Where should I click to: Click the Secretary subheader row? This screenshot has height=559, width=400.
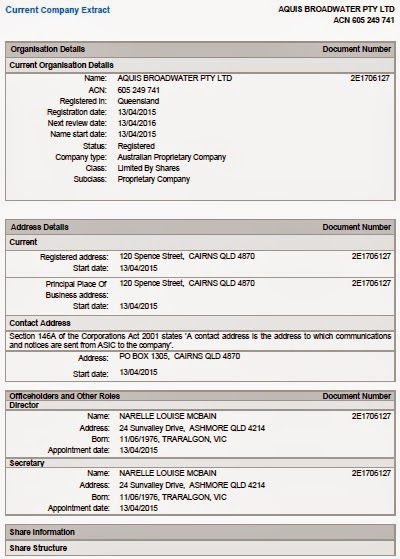pyautogui.click(x=200, y=463)
